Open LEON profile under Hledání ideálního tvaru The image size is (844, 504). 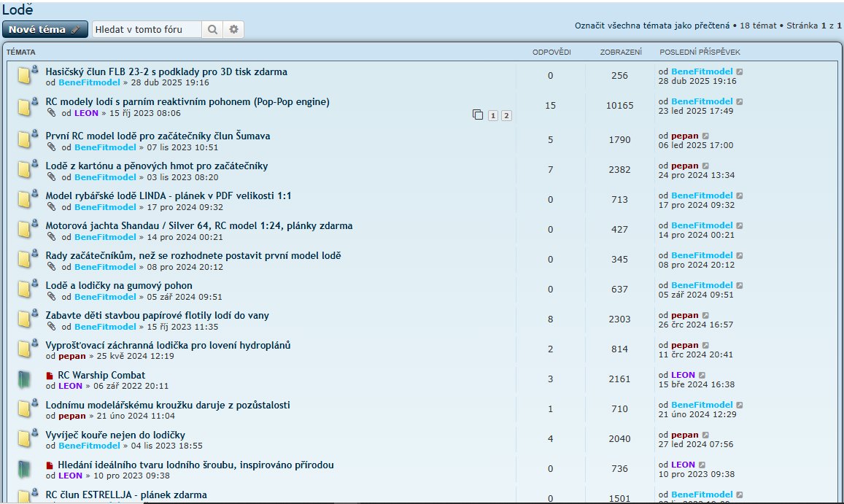pyautogui.click(x=70, y=476)
